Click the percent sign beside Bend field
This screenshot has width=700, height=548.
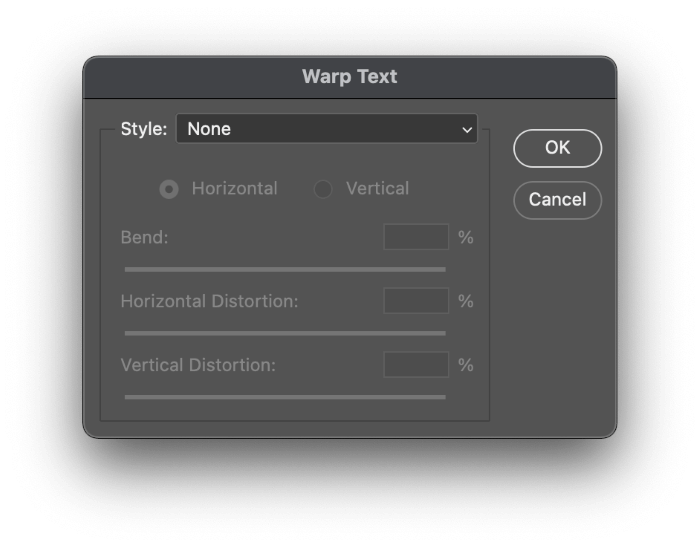click(x=466, y=238)
